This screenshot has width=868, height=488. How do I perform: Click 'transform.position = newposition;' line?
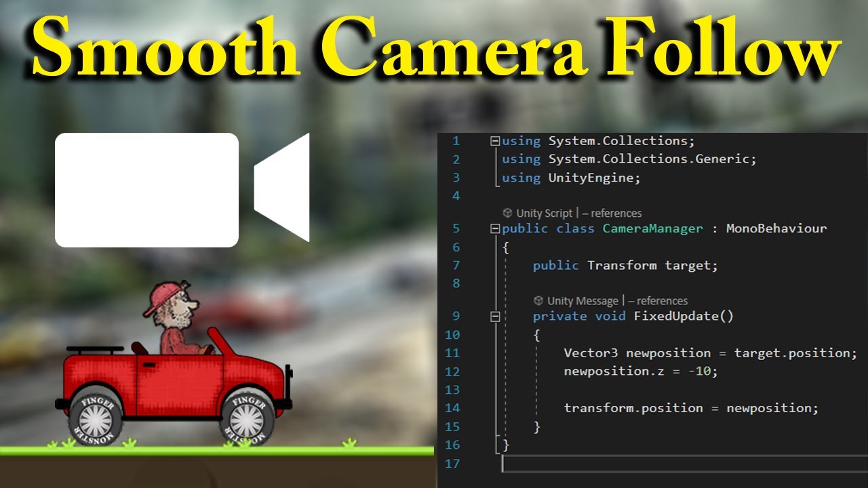tap(691, 408)
